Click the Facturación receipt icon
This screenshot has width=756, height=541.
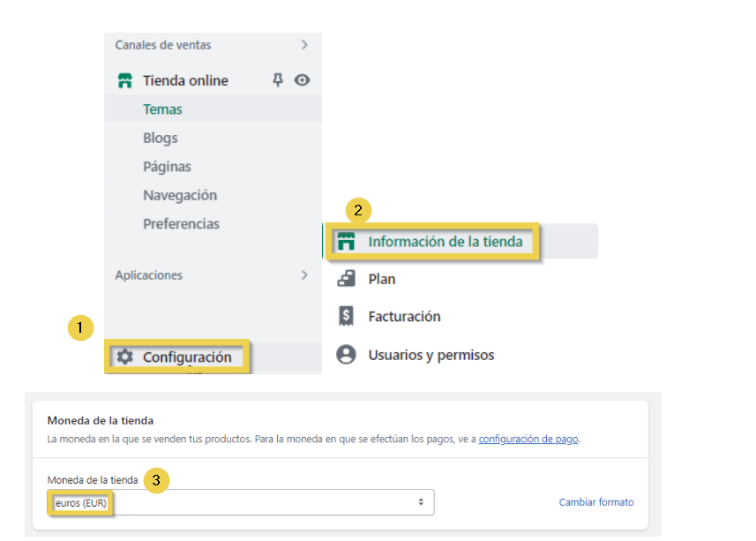pyautogui.click(x=346, y=316)
